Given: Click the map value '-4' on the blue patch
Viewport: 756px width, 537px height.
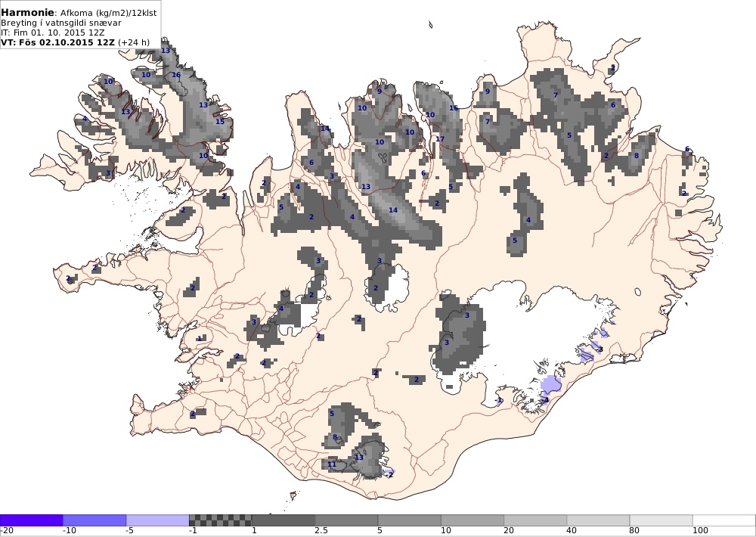Looking at the screenshot, I should 545,400.
